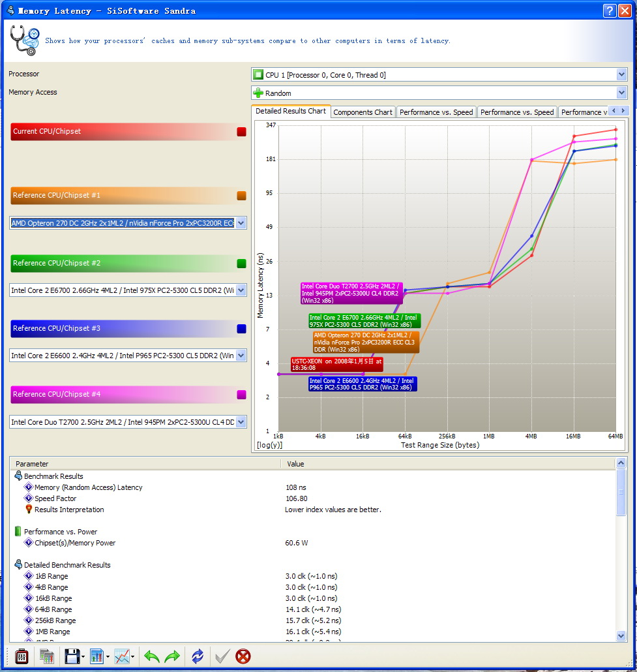The width and height of the screenshot is (637, 672).
Task: Select the Detailed Results Chart tab
Action: [291, 111]
